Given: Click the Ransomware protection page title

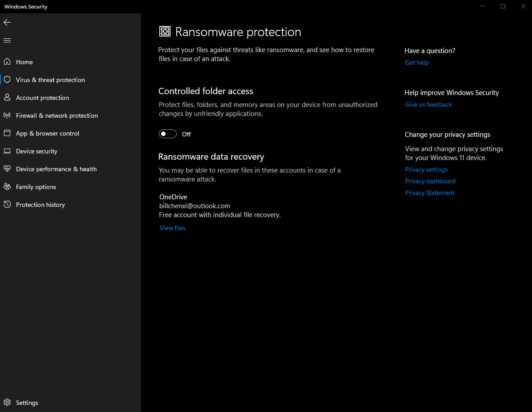Looking at the screenshot, I should [238, 32].
